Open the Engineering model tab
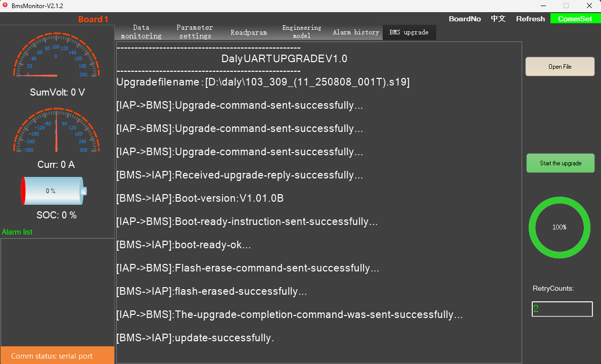This screenshot has width=601, height=364. (x=301, y=32)
